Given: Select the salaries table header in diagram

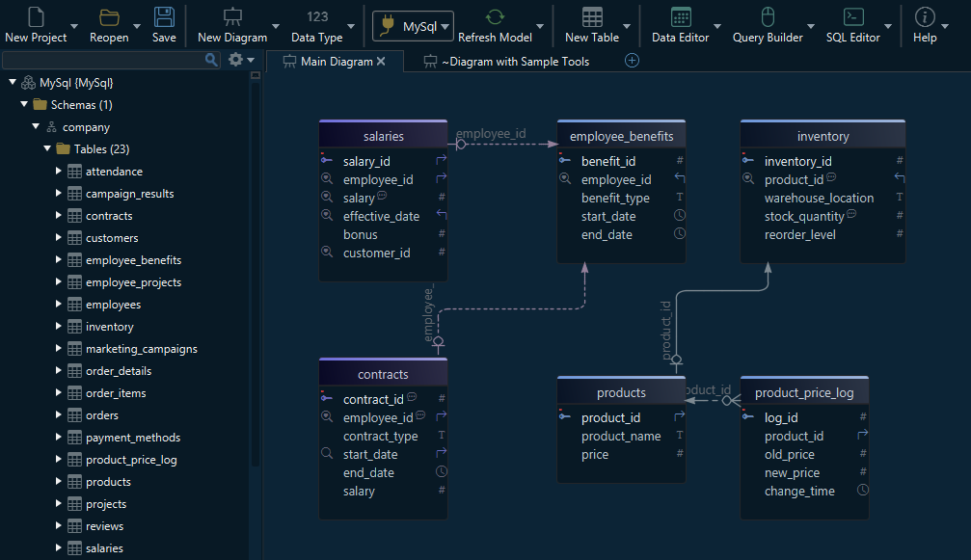Looking at the screenshot, I should click(384, 136).
